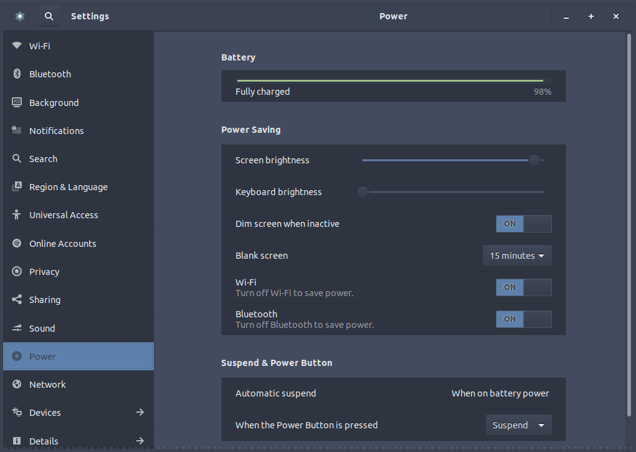Viewport: 636px width, 452px height.
Task: Click Automatic suspend row
Action: [393, 393]
